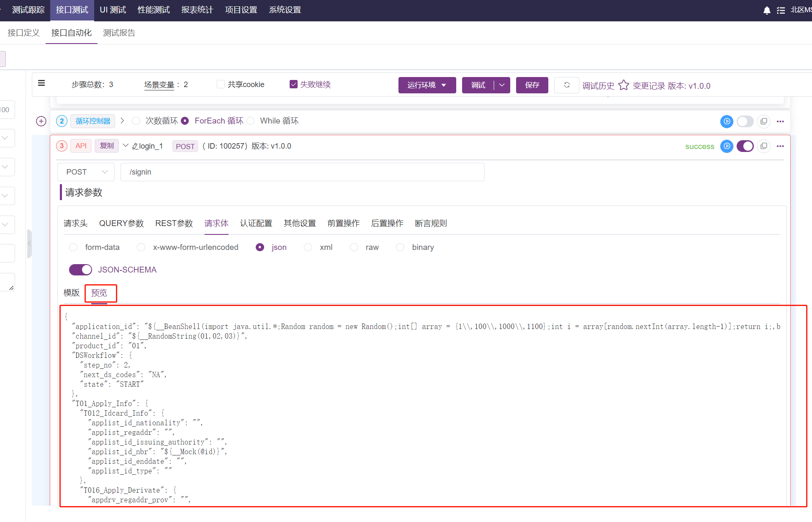This screenshot has width=812, height=522.
Task: Switch to the 模版 tab
Action: pos(71,293)
